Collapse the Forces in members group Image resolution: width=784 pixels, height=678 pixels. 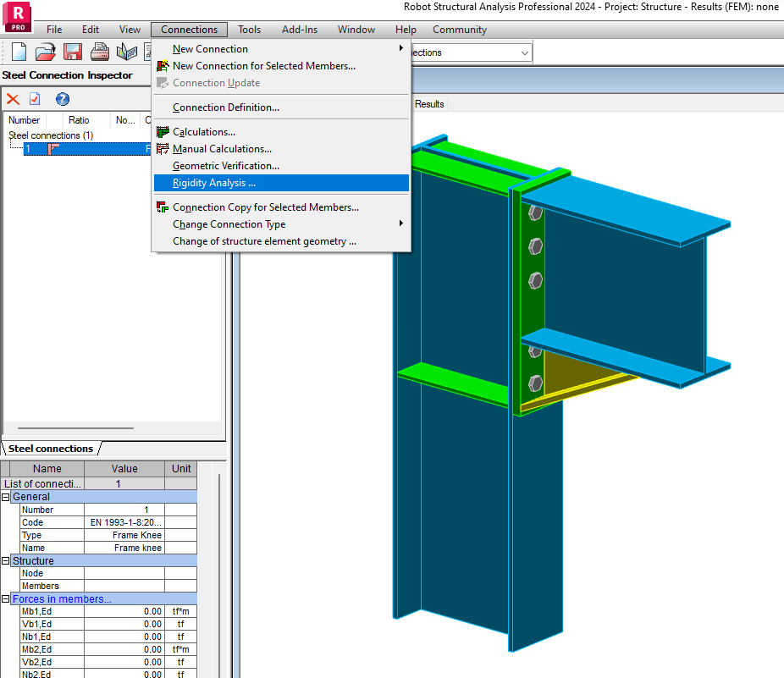point(5,599)
